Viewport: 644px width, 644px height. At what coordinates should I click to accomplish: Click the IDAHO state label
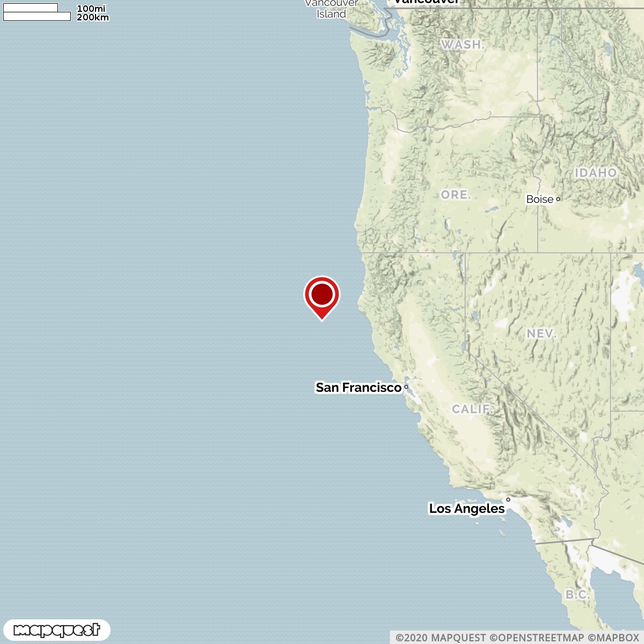point(596,173)
